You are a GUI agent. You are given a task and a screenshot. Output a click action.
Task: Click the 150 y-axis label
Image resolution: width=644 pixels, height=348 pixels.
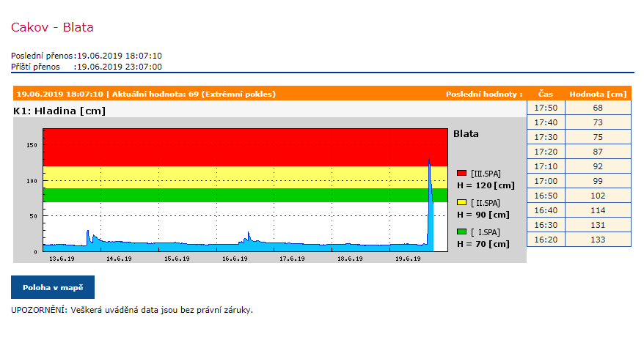[32, 145]
